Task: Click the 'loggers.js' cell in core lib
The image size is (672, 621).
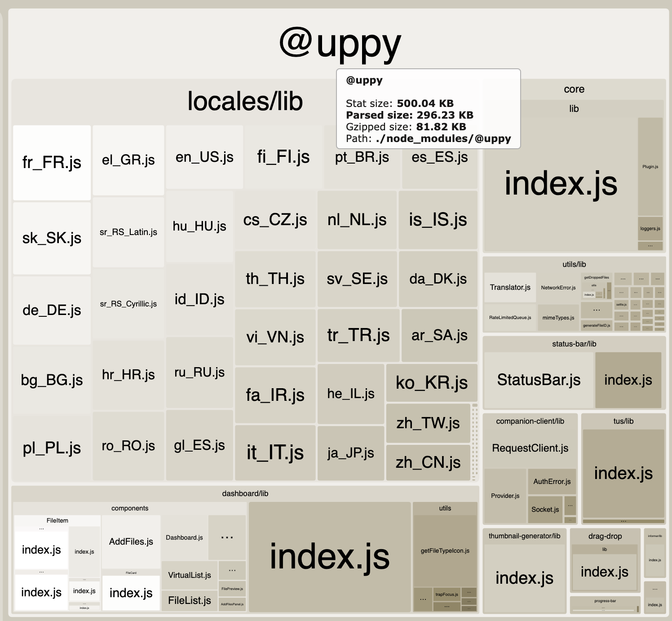Action: point(650,229)
